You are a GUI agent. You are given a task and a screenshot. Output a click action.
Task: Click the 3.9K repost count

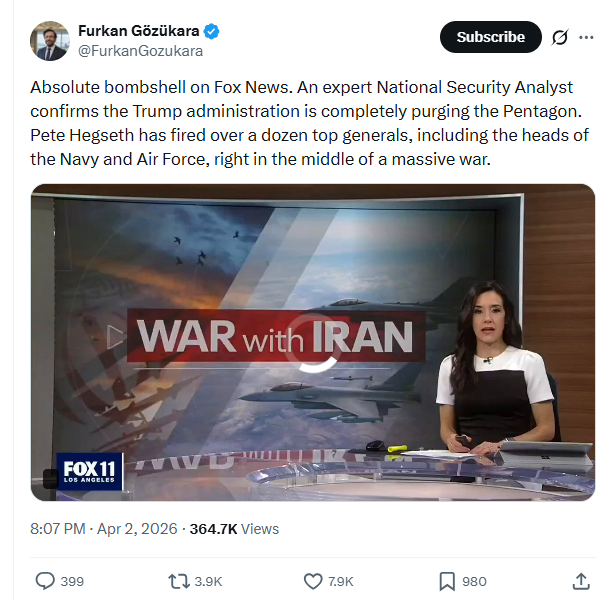[x=208, y=581]
